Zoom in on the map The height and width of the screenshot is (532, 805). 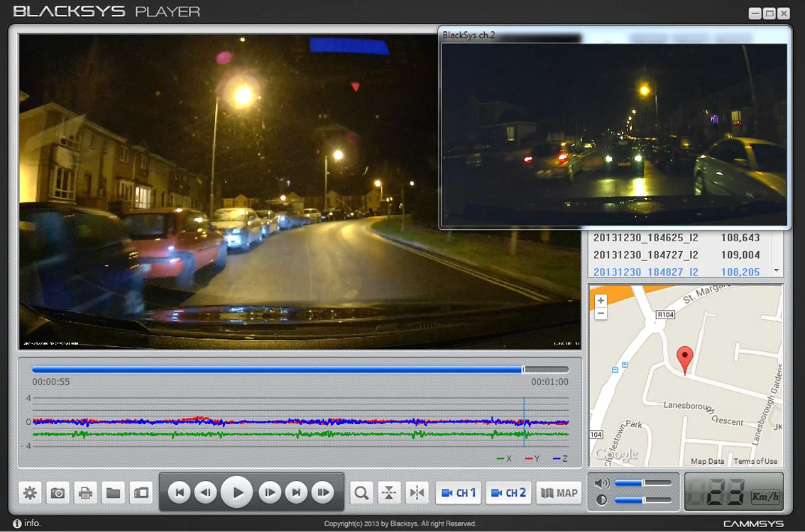point(601,301)
